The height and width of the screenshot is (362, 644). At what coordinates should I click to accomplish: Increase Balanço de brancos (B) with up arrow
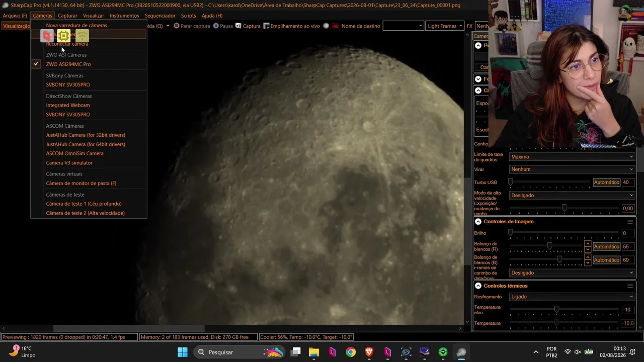tap(587, 257)
